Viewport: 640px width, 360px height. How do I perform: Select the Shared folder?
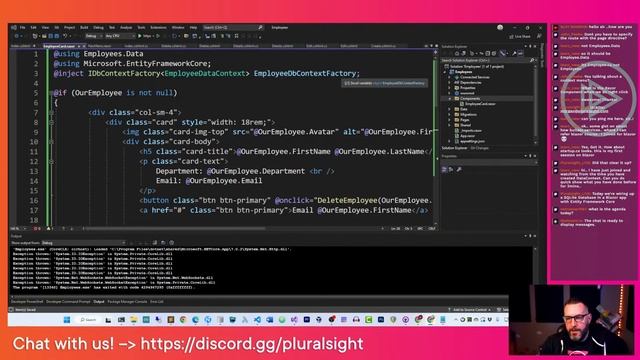click(465, 125)
